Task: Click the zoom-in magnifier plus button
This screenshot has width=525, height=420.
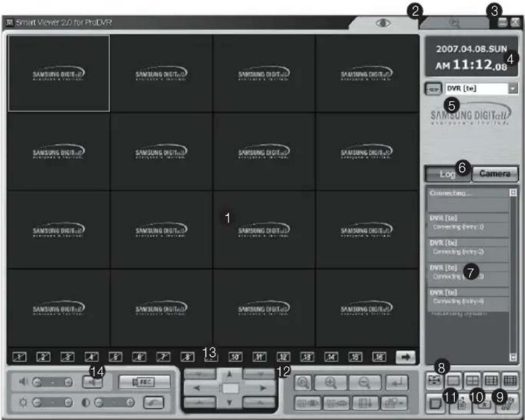Action: (x=331, y=382)
